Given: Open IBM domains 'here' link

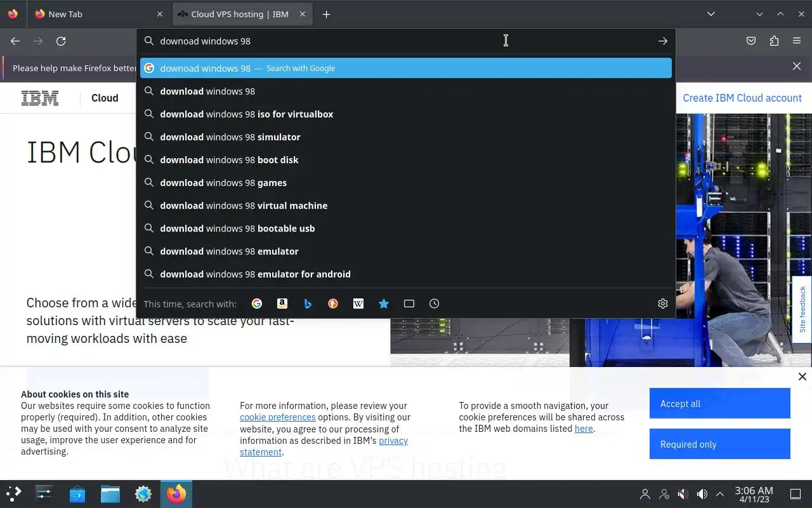Looking at the screenshot, I should (584, 429).
